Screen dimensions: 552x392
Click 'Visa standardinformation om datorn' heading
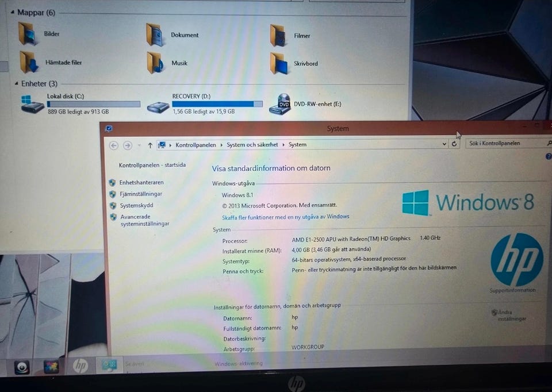[271, 168]
